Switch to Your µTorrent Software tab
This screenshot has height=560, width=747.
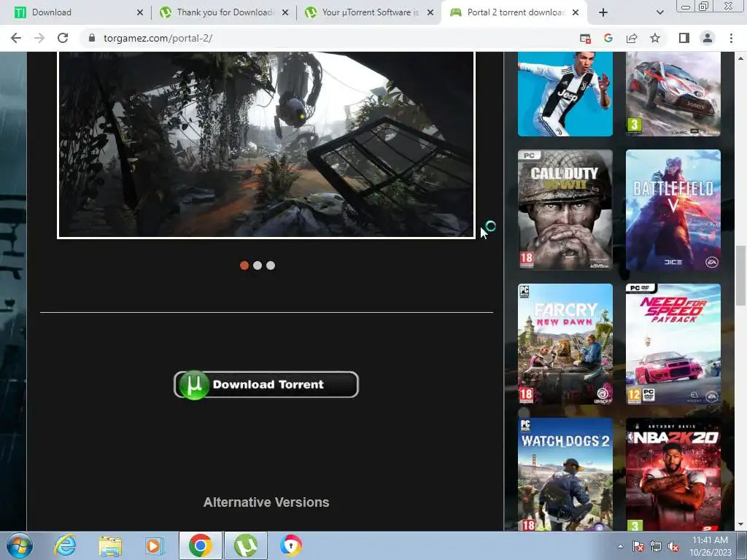pyautogui.click(x=369, y=12)
